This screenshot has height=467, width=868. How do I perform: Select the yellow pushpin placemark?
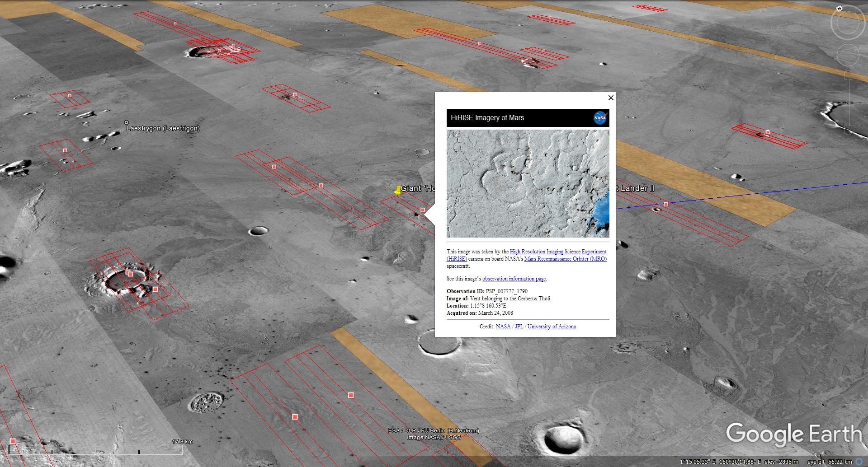click(397, 191)
